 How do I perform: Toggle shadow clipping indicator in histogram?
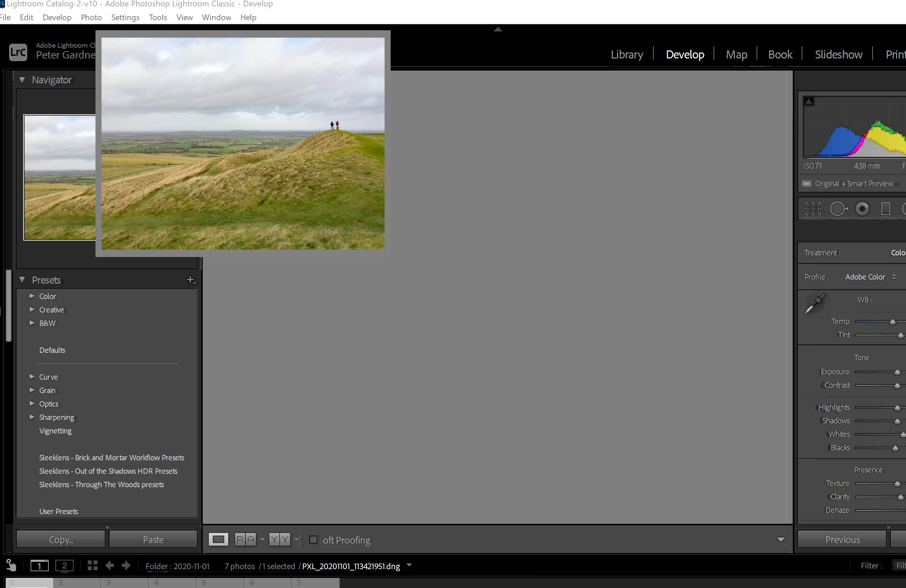809,101
